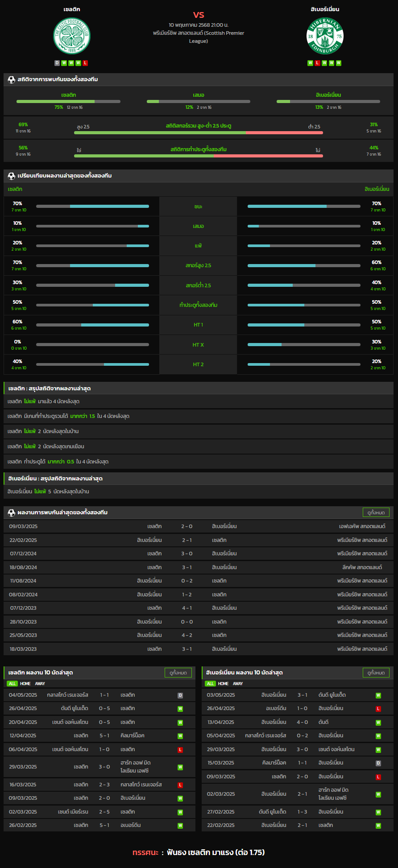Click the สกอร์ต่ำ 2.5 row label
Viewport: 398px width, 868px height.
tap(199, 285)
